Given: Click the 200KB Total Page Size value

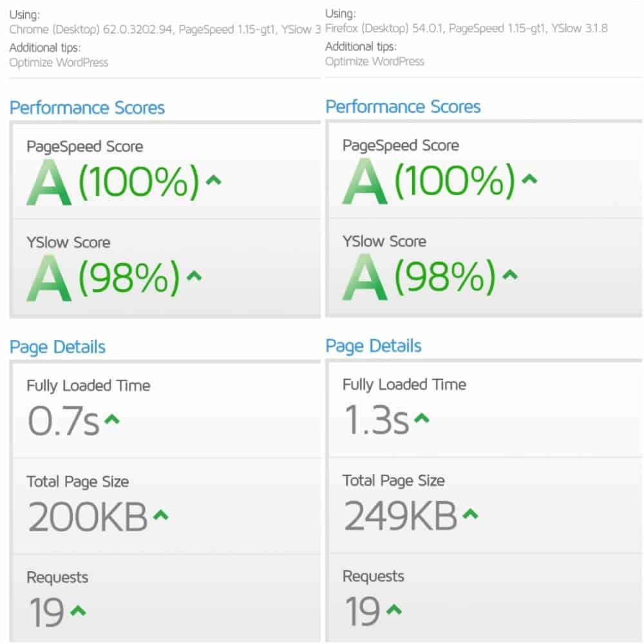Looking at the screenshot, I should (88, 516).
